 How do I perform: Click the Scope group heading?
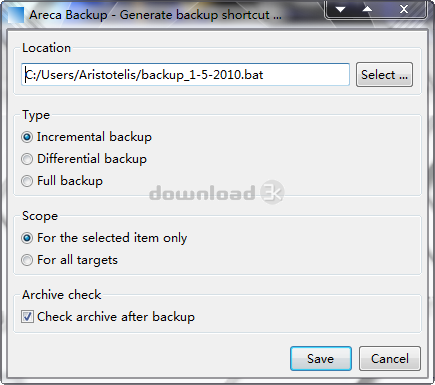40,216
